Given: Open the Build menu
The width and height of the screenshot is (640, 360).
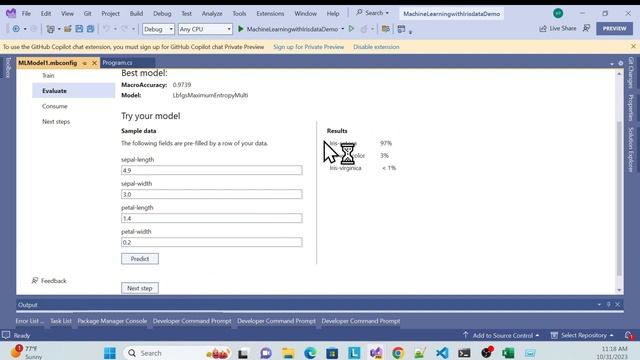Looking at the screenshot, I should click(x=136, y=13).
